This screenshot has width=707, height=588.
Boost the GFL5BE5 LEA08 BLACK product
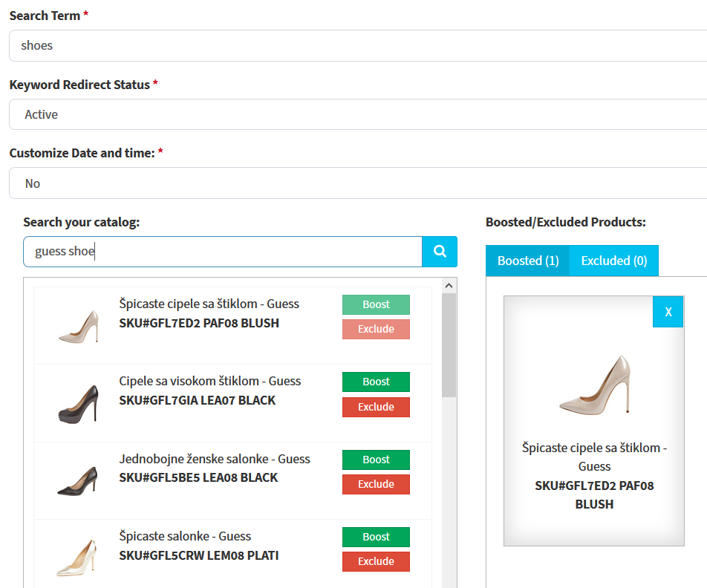tap(376, 460)
